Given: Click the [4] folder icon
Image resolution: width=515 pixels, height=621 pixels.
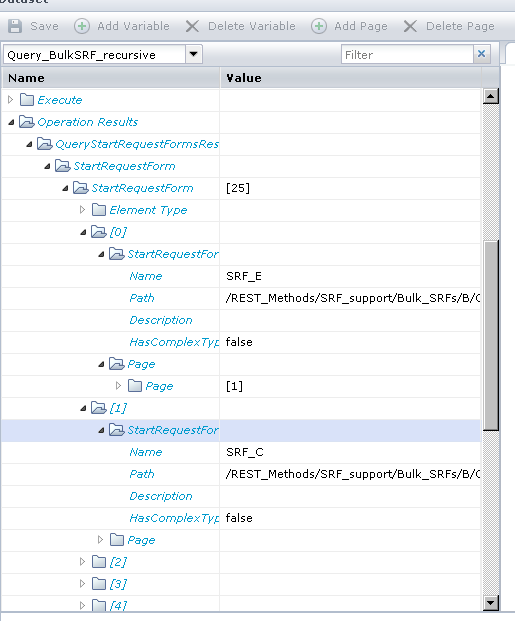Looking at the screenshot, I should pos(99,605).
